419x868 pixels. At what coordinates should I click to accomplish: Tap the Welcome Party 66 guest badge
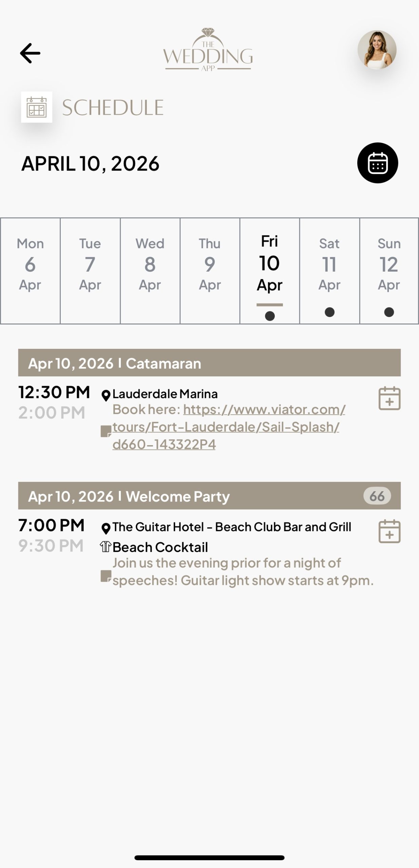click(x=377, y=496)
